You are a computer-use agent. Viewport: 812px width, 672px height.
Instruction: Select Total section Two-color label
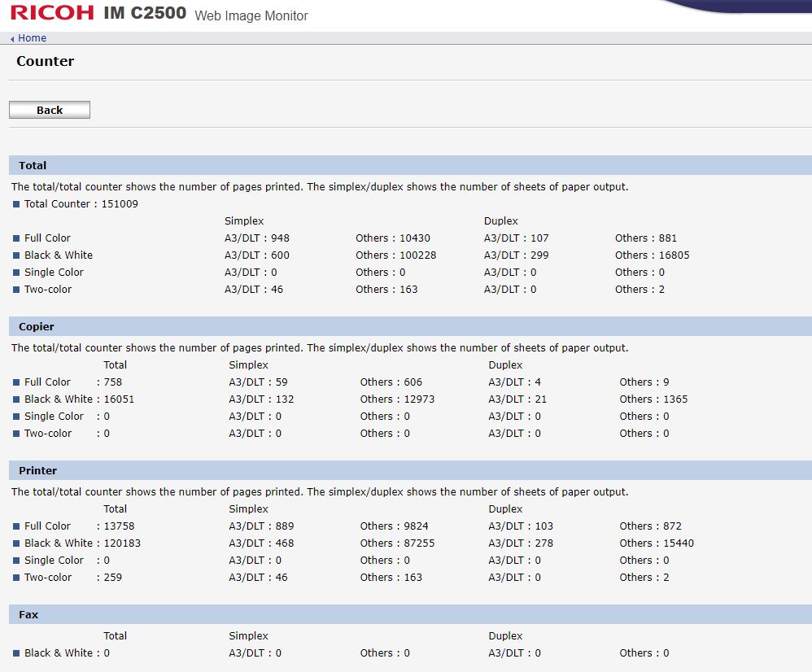pos(48,289)
